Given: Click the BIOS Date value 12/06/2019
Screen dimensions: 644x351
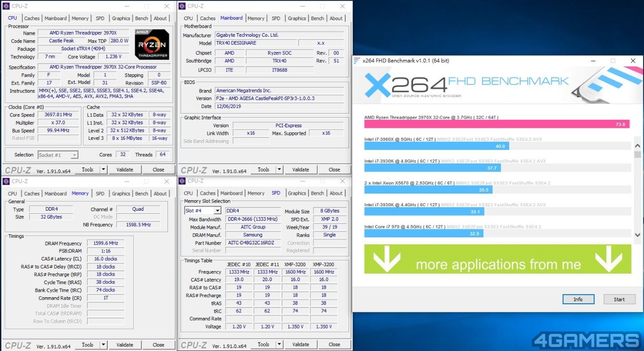Looking at the screenshot, I should pyautogui.click(x=279, y=107).
